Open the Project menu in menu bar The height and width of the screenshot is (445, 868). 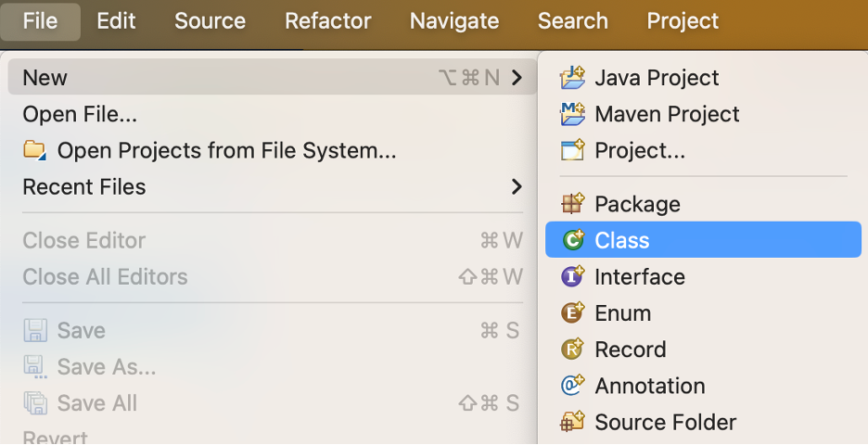point(683,20)
